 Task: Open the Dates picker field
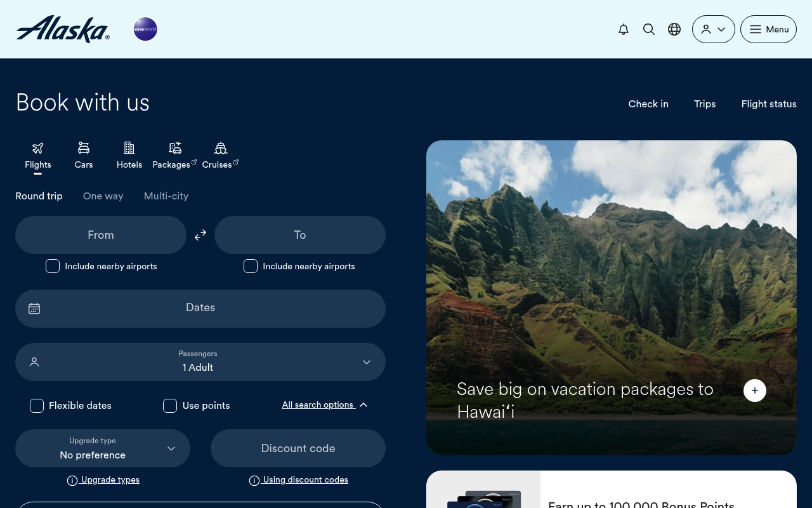click(x=200, y=309)
